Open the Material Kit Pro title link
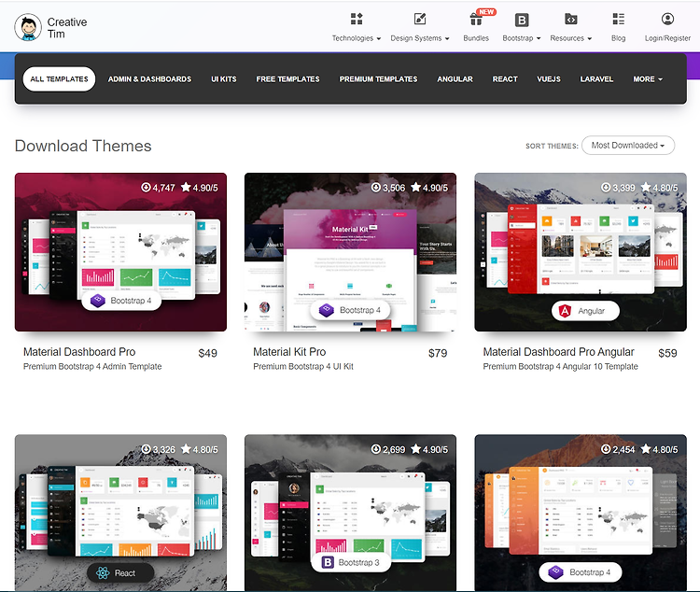This screenshot has height=592, width=700. (289, 352)
